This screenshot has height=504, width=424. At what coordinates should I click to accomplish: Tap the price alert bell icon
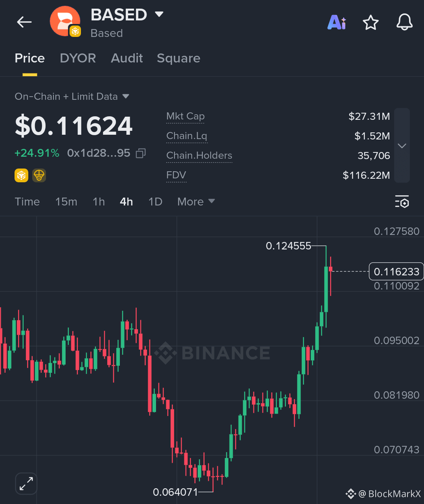(404, 22)
